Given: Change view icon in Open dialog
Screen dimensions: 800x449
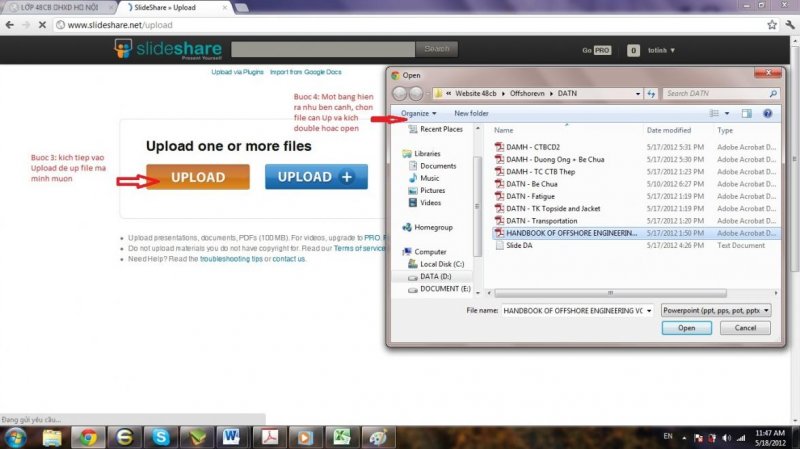Looking at the screenshot, I should pos(714,113).
